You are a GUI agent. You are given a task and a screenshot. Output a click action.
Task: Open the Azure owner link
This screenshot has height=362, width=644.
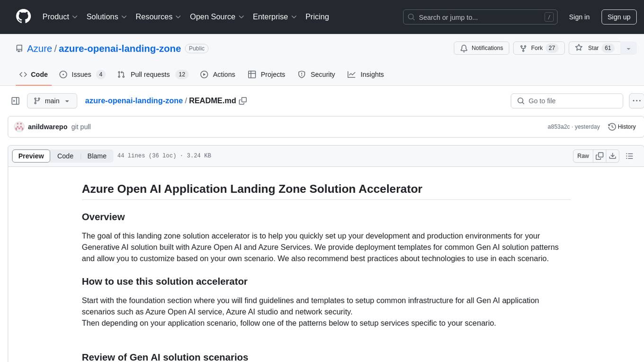tap(39, 48)
